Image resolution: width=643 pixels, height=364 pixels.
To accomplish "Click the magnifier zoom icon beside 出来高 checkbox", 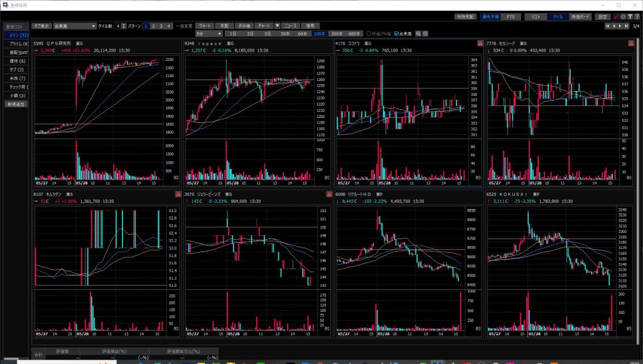I will (x=418, y=34).
